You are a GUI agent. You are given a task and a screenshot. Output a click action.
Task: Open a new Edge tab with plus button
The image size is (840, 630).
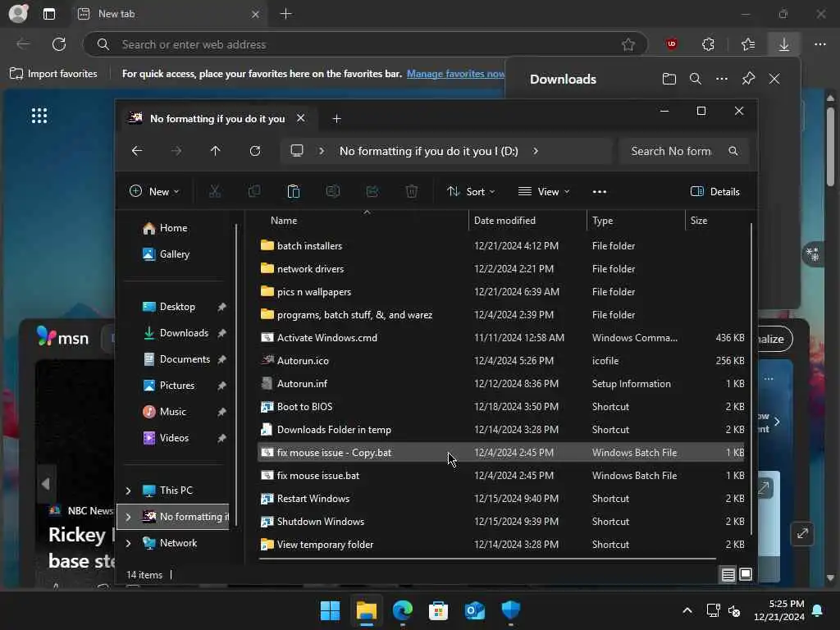(286, 14)
